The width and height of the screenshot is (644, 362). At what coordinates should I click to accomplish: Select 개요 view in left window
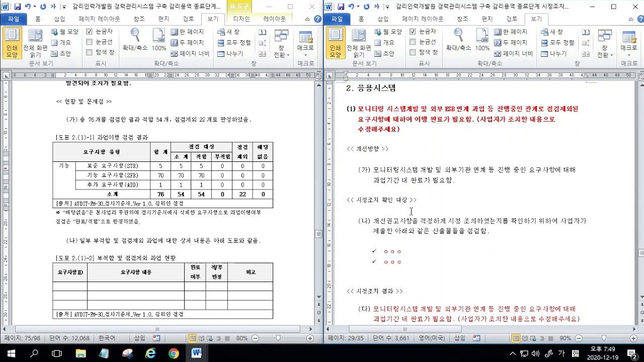coord(61,42)
